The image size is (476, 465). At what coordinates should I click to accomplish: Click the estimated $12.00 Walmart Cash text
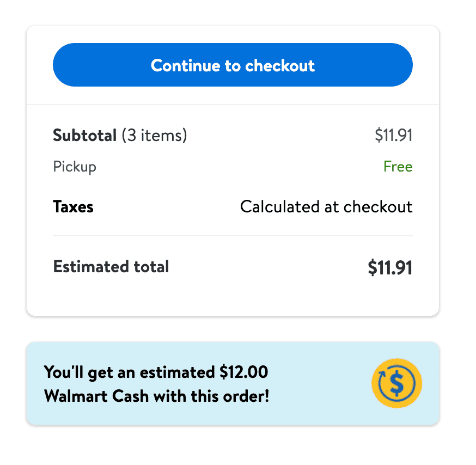click(156, 384)
